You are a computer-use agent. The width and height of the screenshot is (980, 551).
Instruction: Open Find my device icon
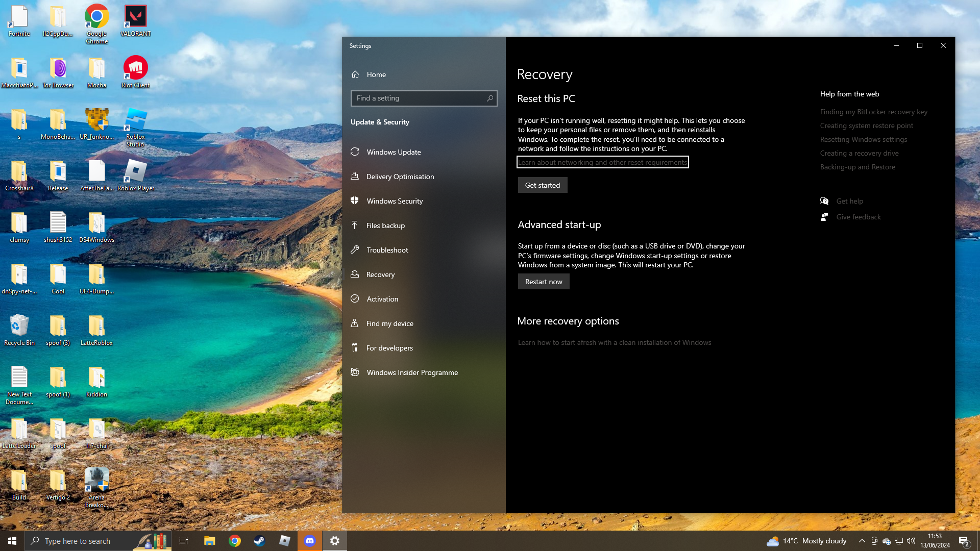pyautogui.click(x=355, y=323)
